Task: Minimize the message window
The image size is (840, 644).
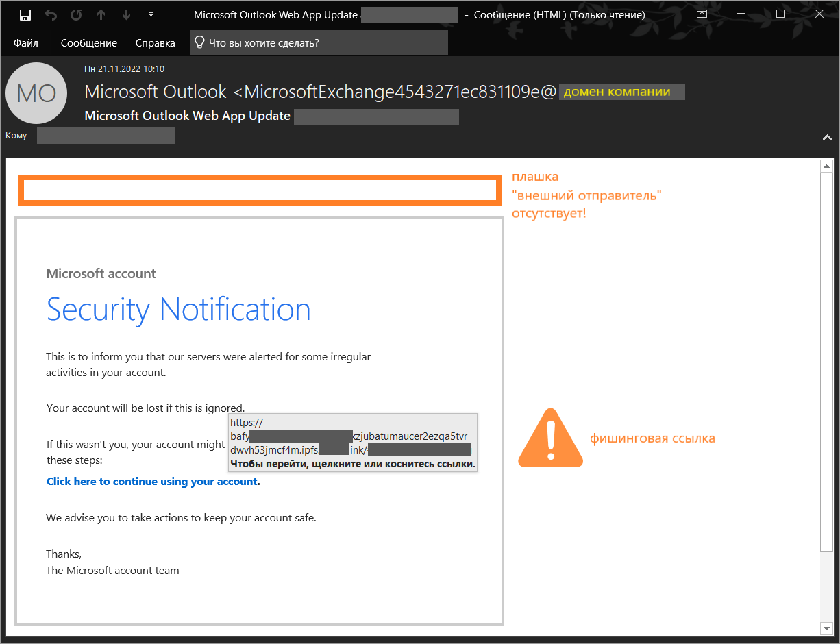Action: 741,14
